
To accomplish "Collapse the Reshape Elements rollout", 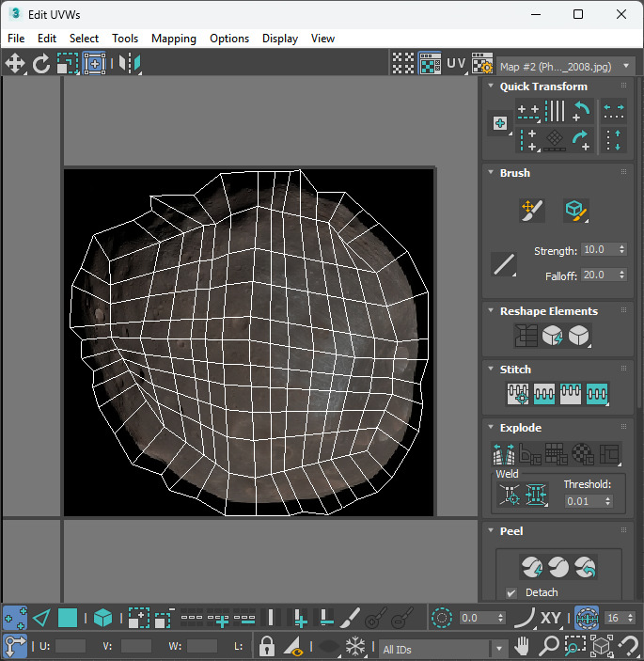I will (x=491, y=310).
